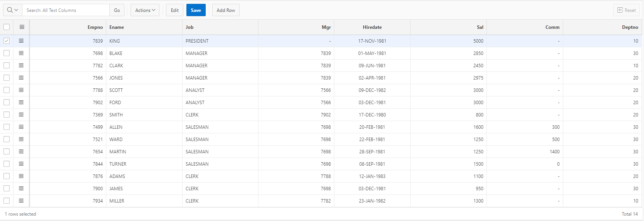Open row actions menu for BLAKE
The height and width of the screenshot is (221, 644).
coord(21,53)
